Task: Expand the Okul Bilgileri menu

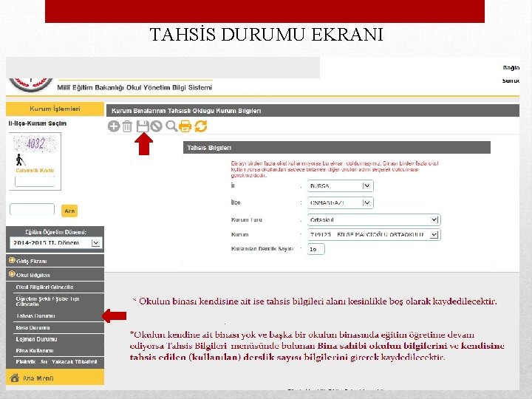Action: (55, 274)
